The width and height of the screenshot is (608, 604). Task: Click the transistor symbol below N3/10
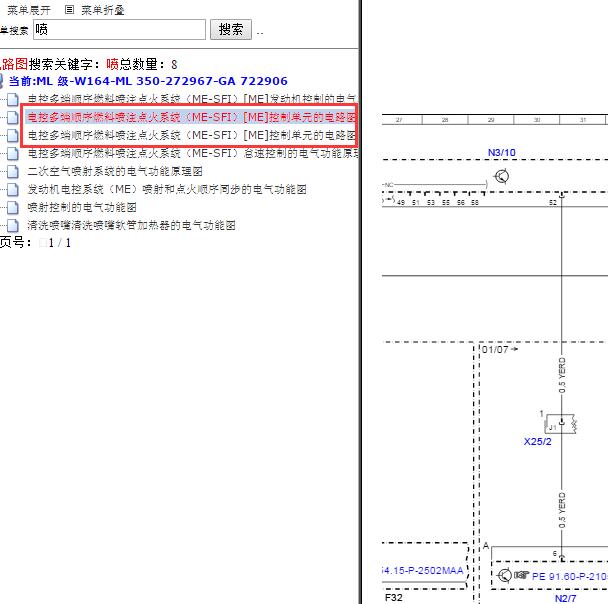click(x=501, y=176)
